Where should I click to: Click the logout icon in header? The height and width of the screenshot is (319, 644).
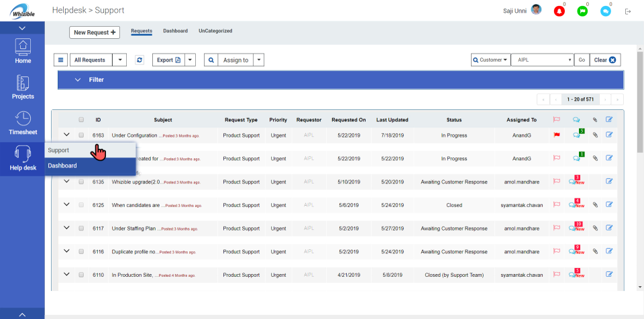[628, 11]
